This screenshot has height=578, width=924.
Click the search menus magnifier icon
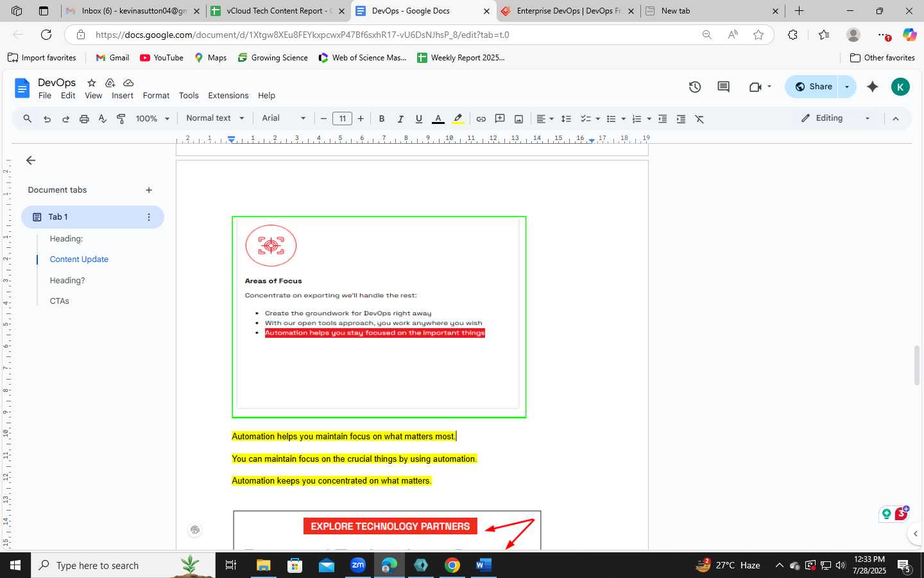tap(27, 119)
